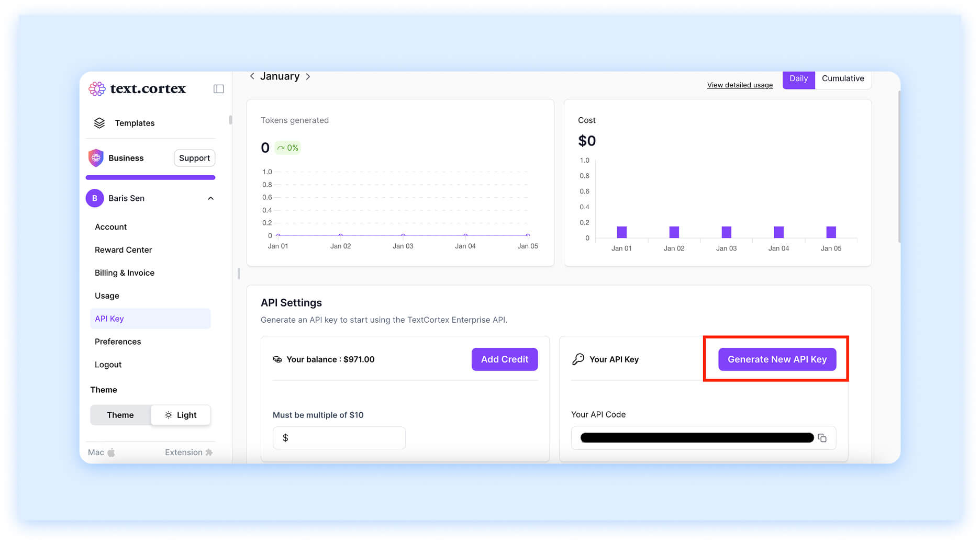Switch the theme to Light mode
The width and height of the screenshot is (980, 543).
[x=180, y=415]
